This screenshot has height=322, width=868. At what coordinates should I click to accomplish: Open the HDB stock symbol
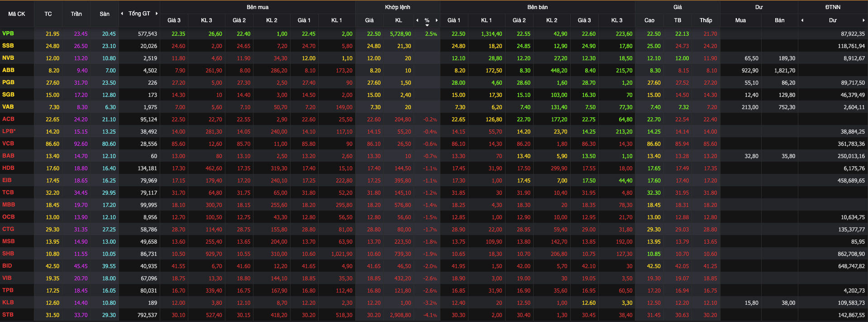tap(8, 168)
